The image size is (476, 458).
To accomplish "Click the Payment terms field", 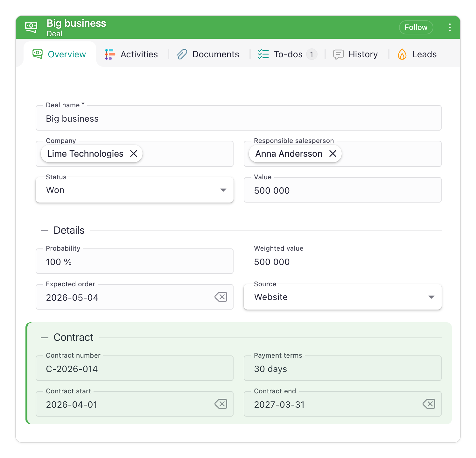I will point(343,368).
